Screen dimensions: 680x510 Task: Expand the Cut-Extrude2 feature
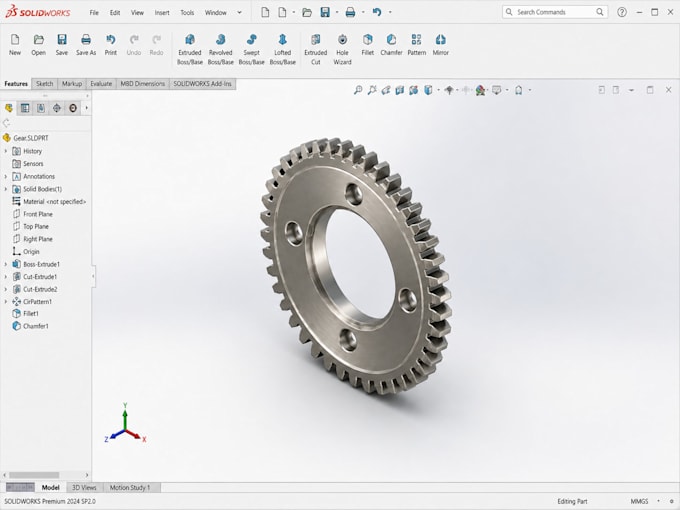pyautogui.click(x=6, y=289)
